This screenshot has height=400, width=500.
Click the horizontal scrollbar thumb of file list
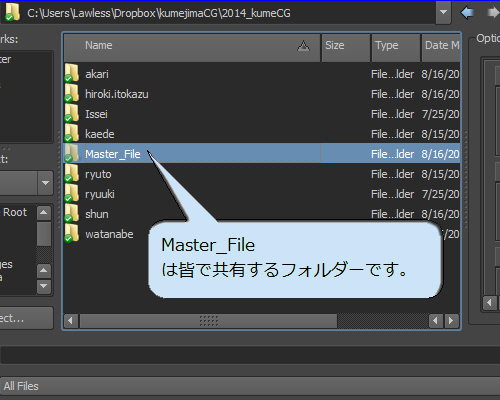pyautogui.click(x=208, y=321)
